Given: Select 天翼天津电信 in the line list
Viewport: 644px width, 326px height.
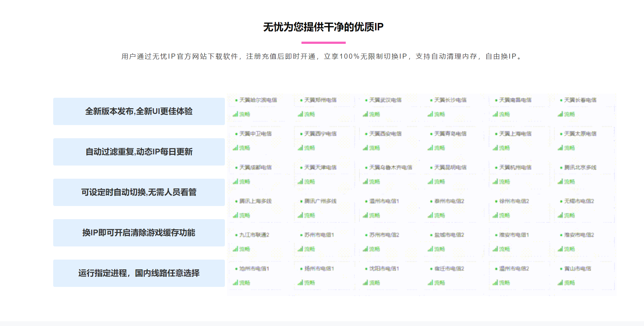Looking at the screenshot, I should click(x=320, y=168).
